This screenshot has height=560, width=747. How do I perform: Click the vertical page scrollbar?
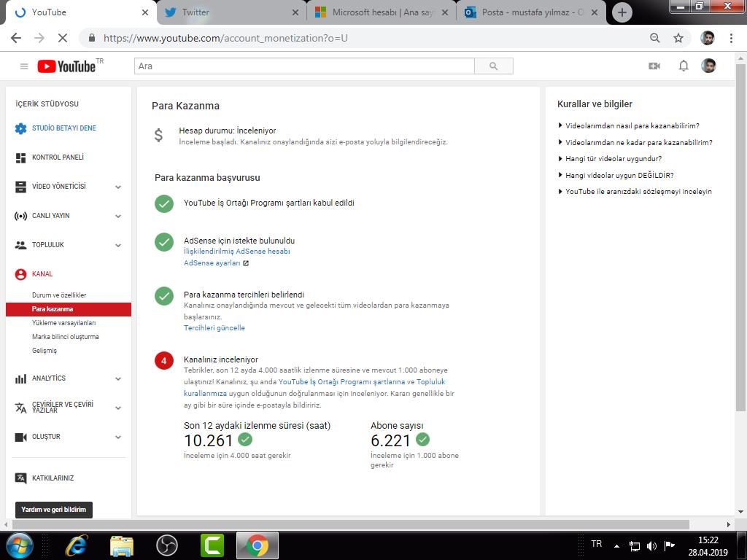click(740, 237)
